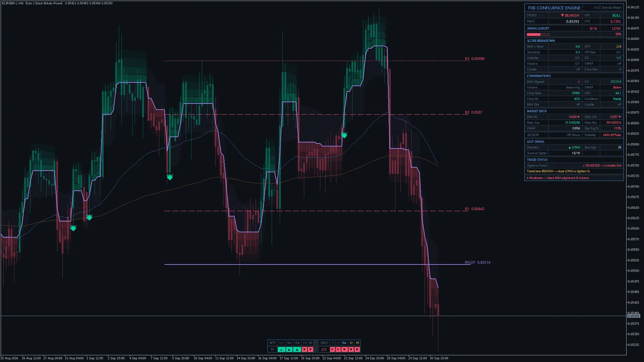Viewport: 644px width, 362px height.
Task: Click the PP 0.85514 Near Res value
Action: [x=614, y=123]
